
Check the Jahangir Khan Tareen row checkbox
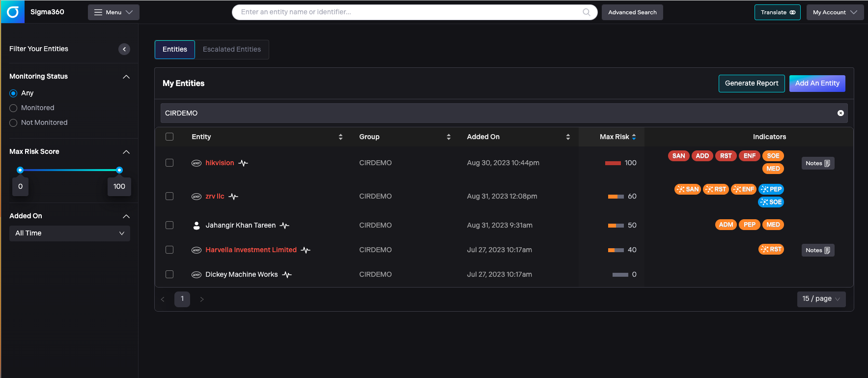[169, 225]
